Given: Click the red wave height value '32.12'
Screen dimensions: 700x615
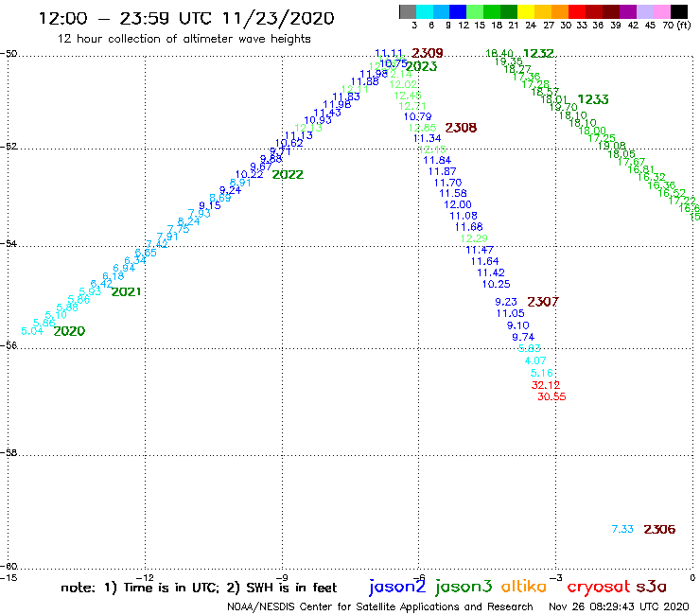Looking at the screenshot, I should click(x=546, y=385).
